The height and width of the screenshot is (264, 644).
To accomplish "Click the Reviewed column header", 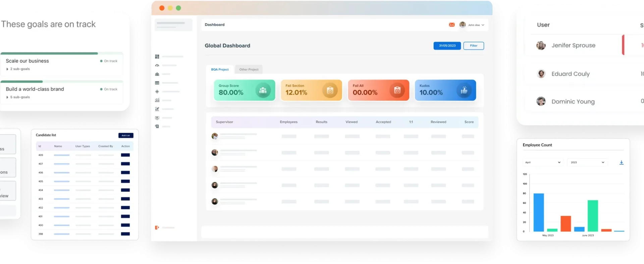I will pyautogui.click(x=438, y=122).
